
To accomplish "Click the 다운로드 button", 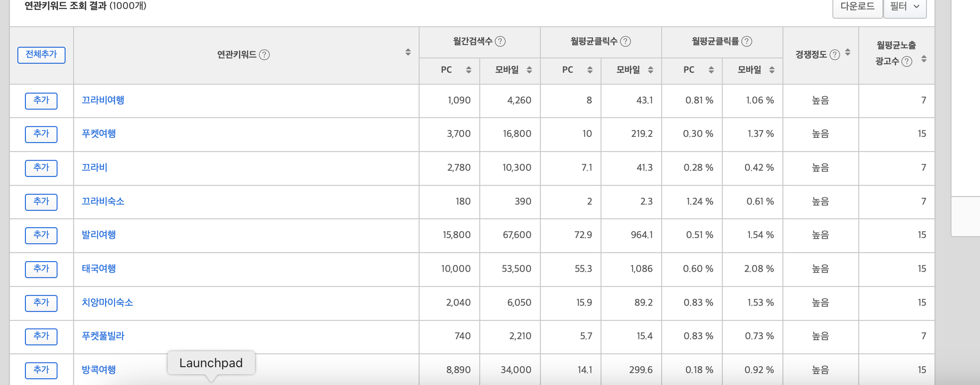I will point(857,7).
